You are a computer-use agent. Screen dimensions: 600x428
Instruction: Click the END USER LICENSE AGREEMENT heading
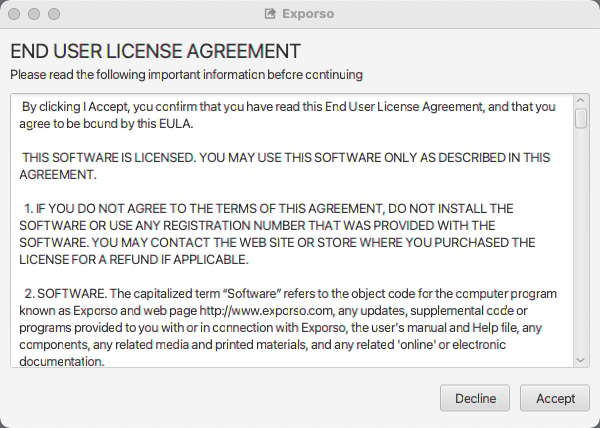(155, 50)
